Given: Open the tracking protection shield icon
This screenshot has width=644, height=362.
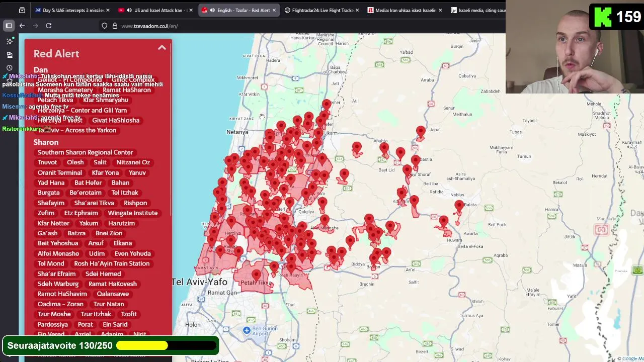Looking at the screenshot, I should click(105, 26).
